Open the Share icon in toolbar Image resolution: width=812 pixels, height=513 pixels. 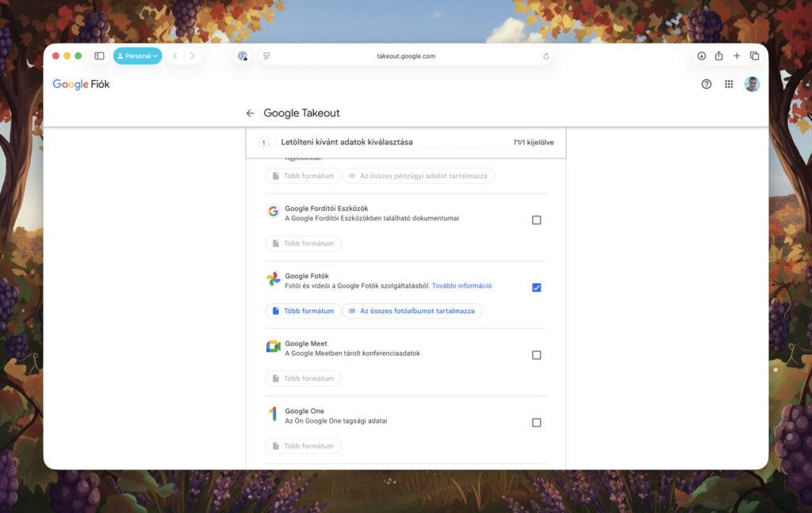coord(718,56)
